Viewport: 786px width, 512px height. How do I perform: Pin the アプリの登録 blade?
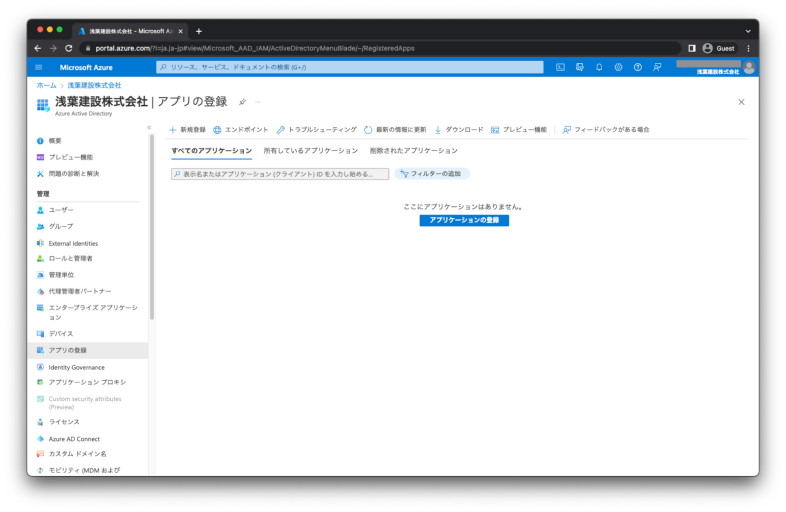pos(242,102)
